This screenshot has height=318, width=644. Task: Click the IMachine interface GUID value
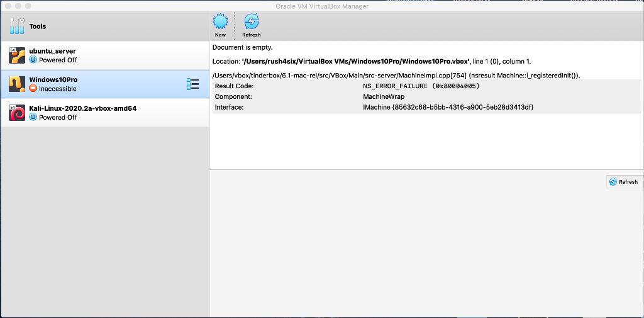[x=448, y=107]
